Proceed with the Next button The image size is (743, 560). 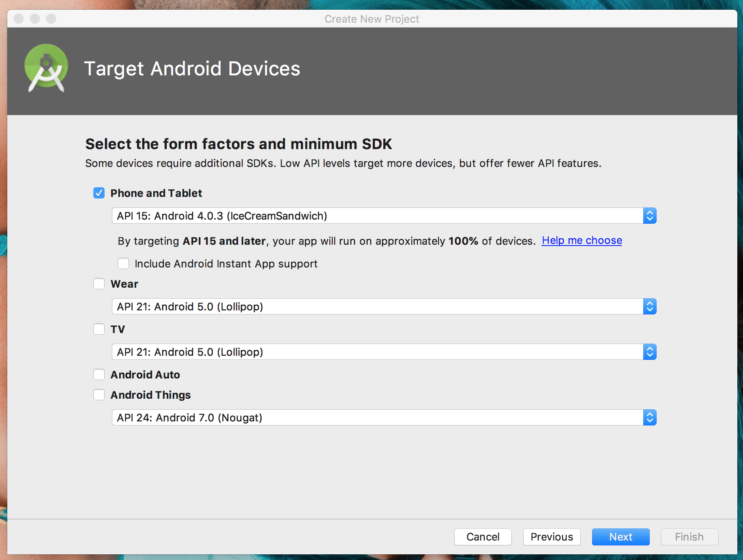(621, 537)
